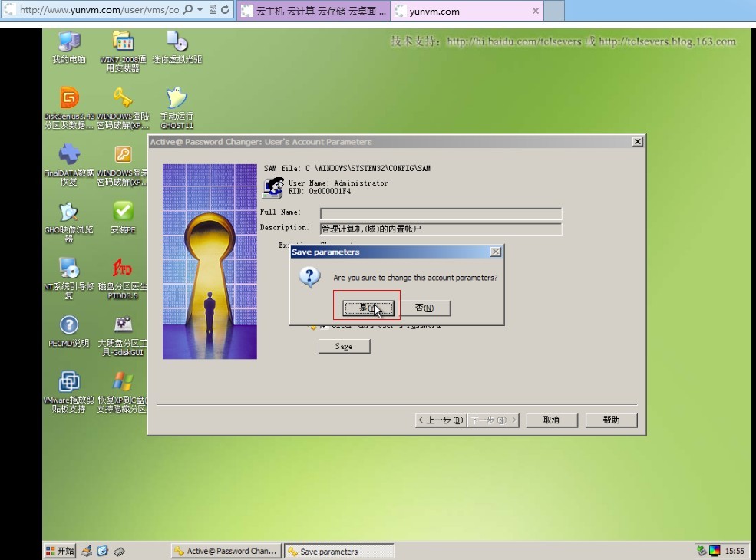756x560 pixels.
Task: Click the color display tray icon
Action: click(715, 551)
